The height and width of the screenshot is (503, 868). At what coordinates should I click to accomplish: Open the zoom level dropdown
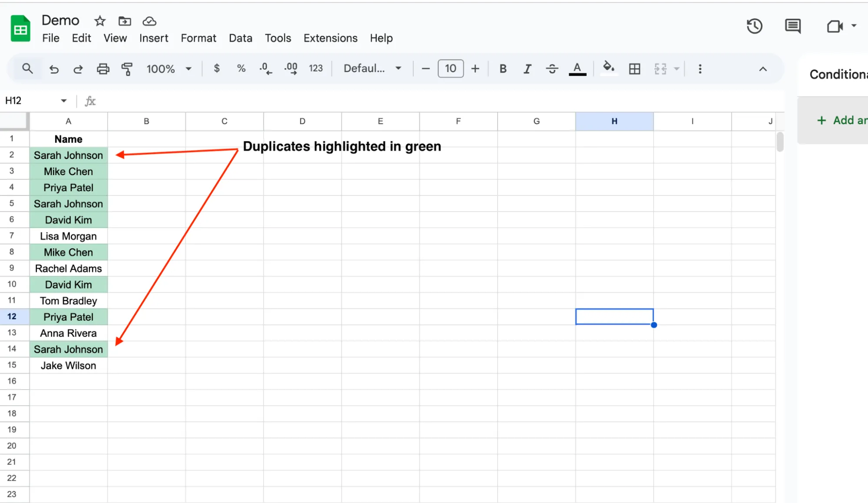coord(169,68)
